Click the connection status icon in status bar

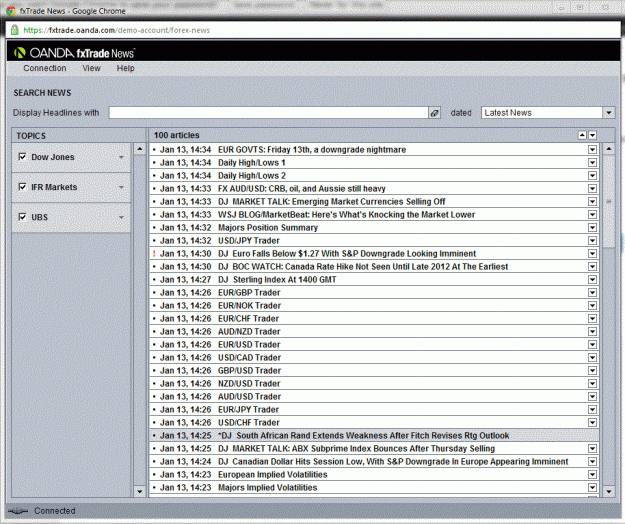coord(18,511)
